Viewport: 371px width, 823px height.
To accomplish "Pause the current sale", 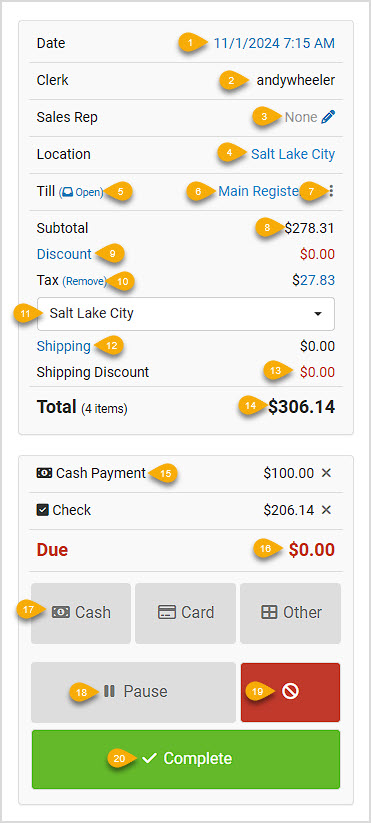I will click(133, 692).
